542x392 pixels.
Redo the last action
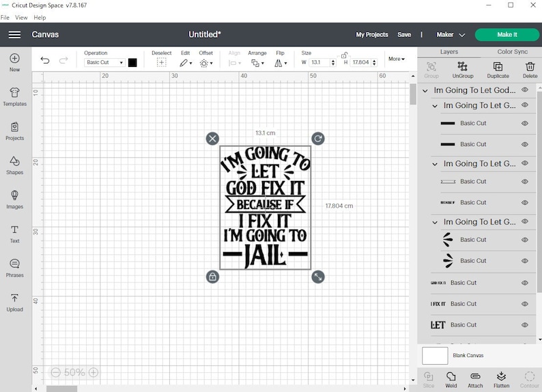tap(63, 61)
